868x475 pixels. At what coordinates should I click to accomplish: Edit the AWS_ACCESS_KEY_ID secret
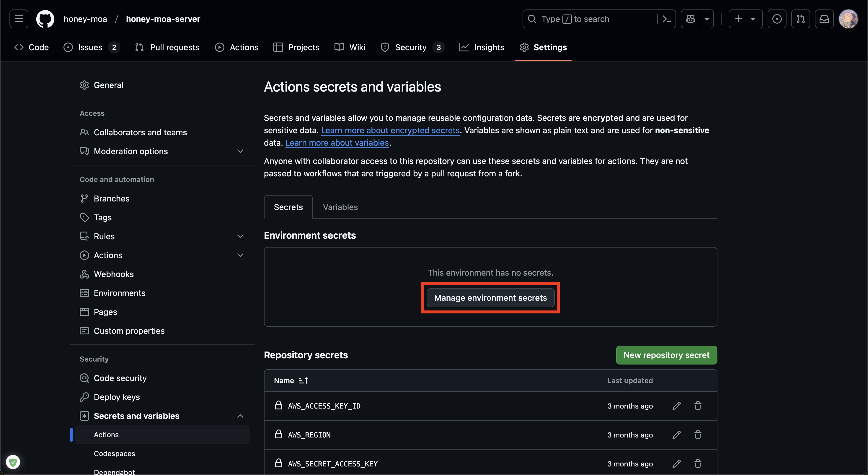(x=676, y=406)
